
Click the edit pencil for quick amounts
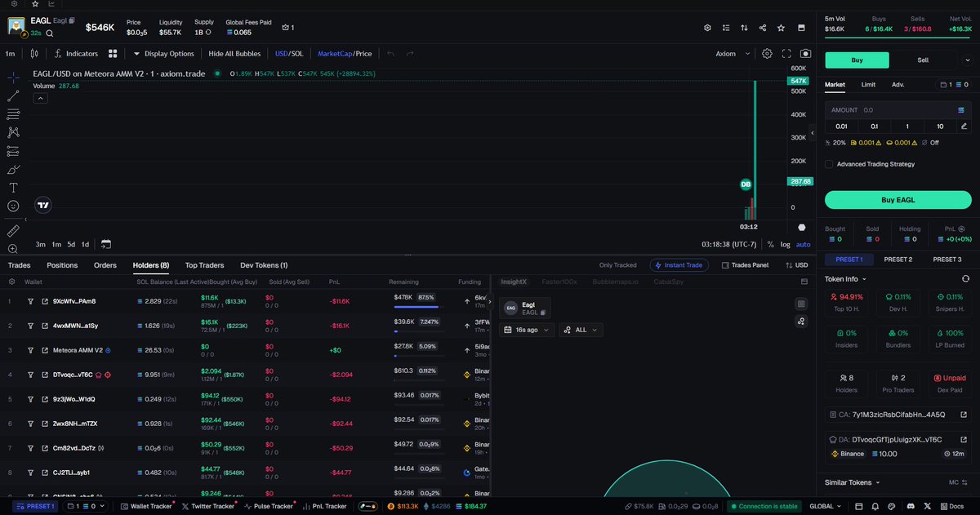pyautogui.click(x=964, y=126)
